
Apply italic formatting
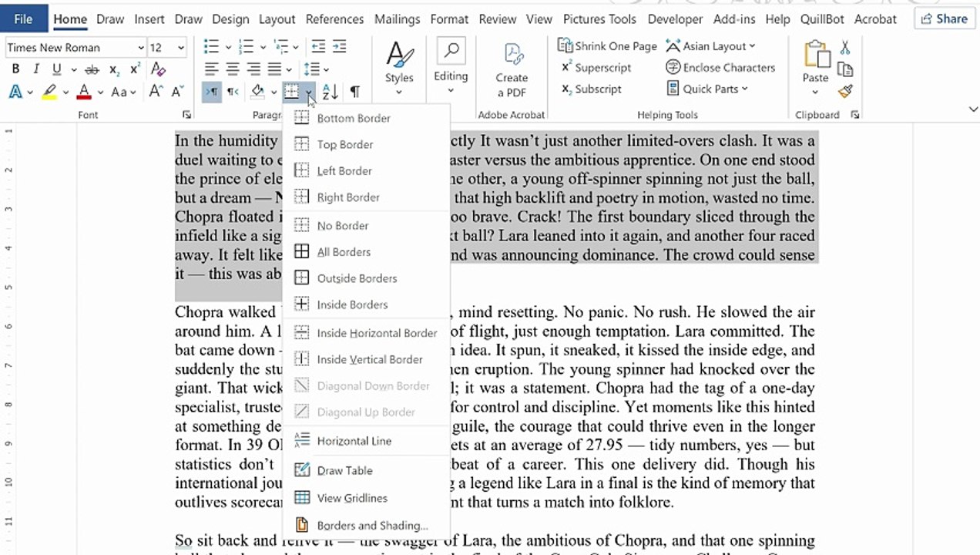35,69
